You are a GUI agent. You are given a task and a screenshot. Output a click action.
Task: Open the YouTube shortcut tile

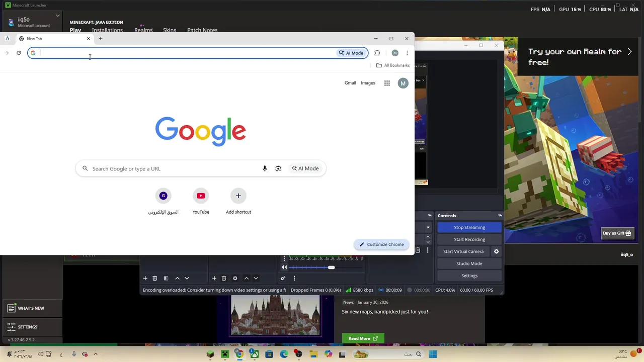201,202
